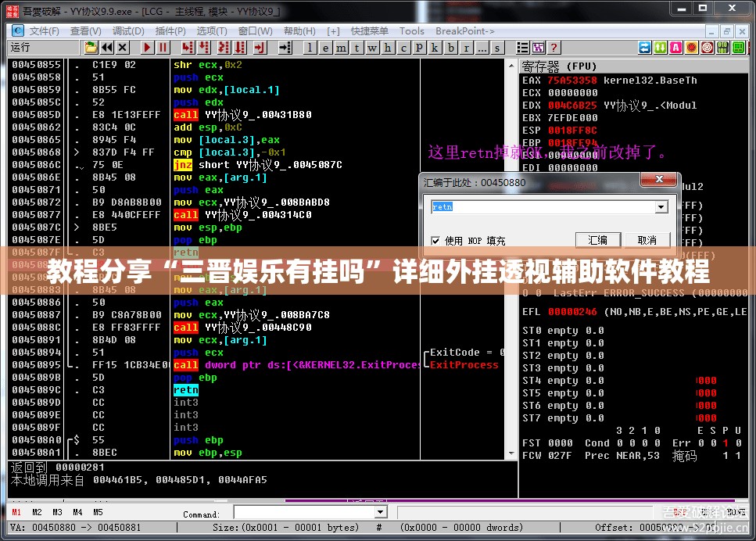Open the [+] menu
Viewport: 756px width, 541px height.
333,30
